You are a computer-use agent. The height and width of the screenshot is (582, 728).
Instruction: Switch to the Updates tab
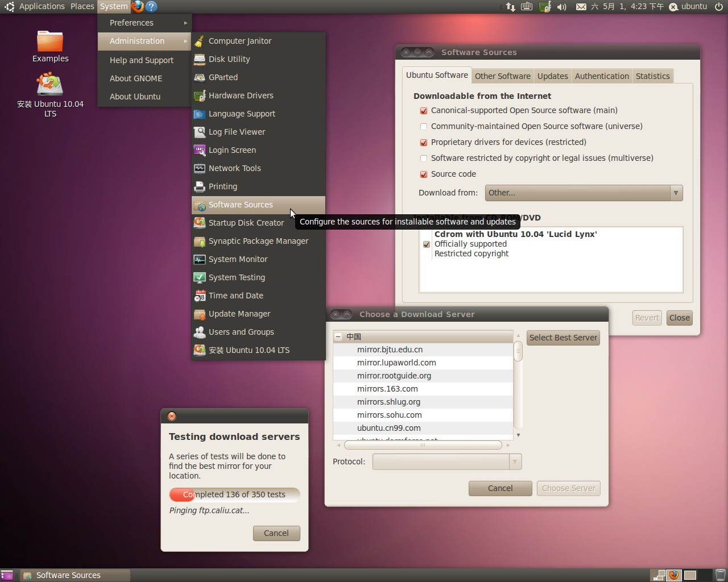coord(553,76)
